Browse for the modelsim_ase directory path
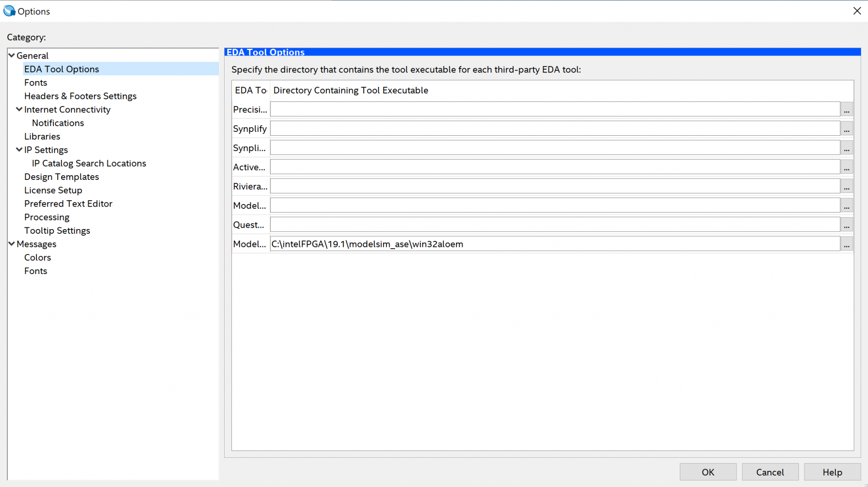Viewport: 868px width, 487px height. (846, 244)
